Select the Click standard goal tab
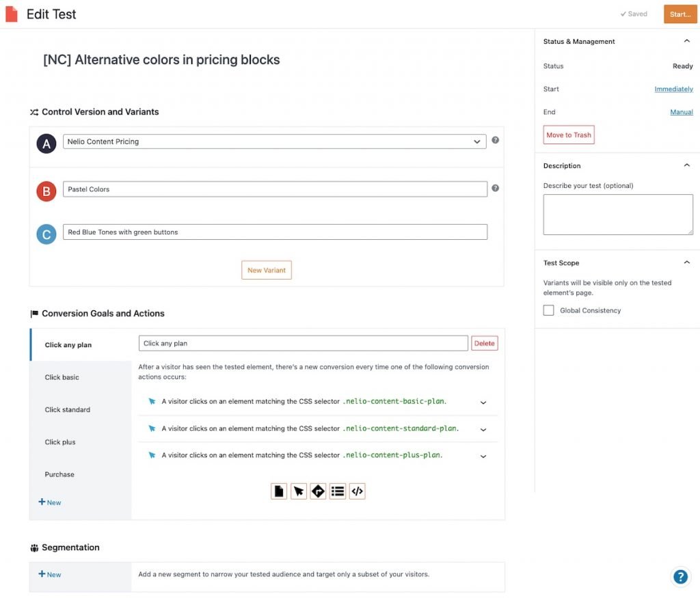Image resolution: width=700 pixels, height=598 pixels. click(68, 409)
